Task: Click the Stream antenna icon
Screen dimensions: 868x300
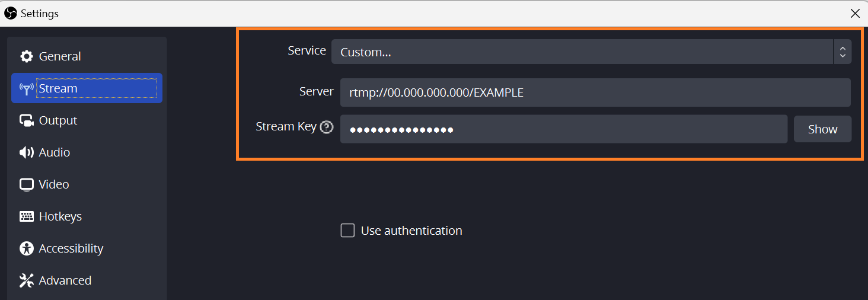Action: [26, 89]
